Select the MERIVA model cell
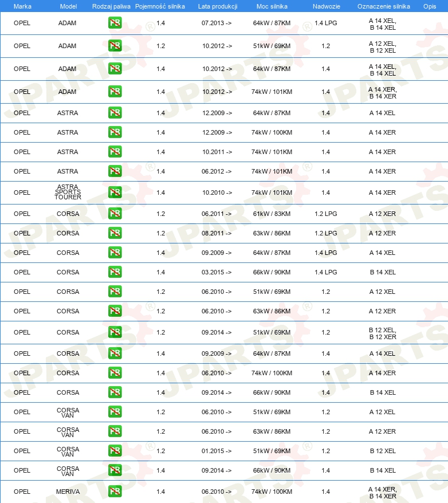448x503 pixels. point(68,492)
